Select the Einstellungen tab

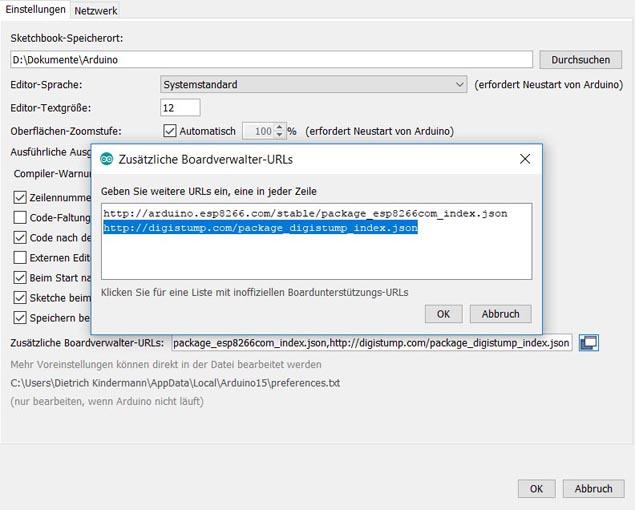35,9
